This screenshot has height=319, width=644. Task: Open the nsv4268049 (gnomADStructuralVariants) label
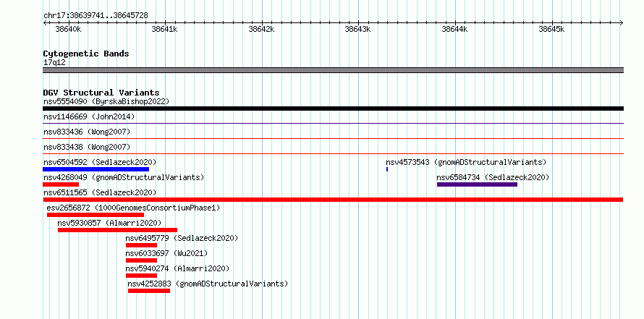click(124, 177)
